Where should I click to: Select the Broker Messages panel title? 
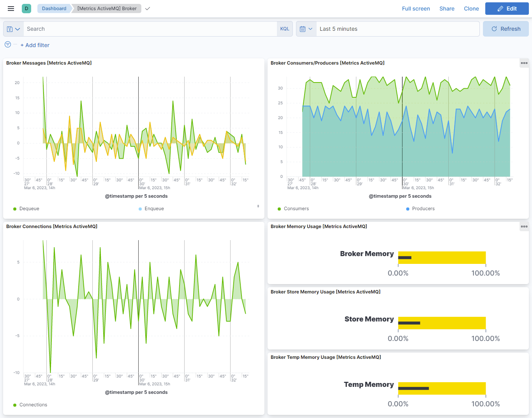tap(49, 63)
